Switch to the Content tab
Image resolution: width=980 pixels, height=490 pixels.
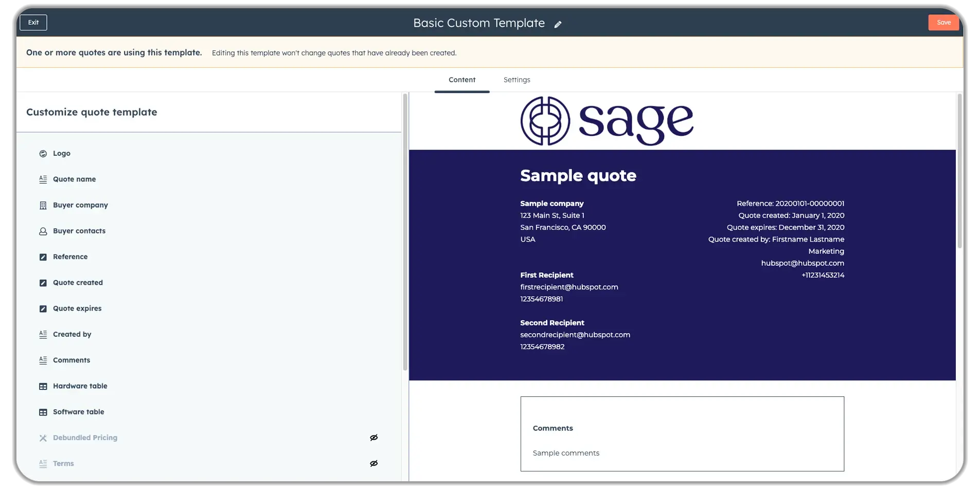[462, 80]
